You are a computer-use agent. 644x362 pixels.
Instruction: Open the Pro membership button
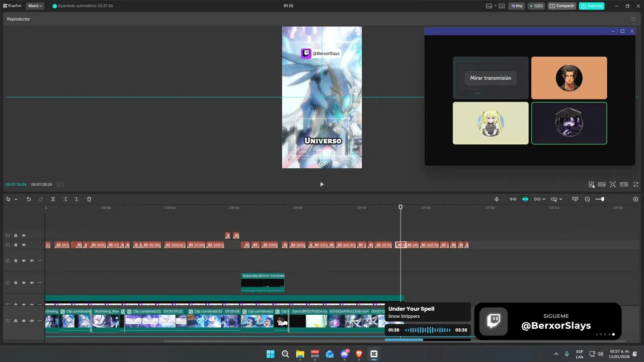516,6
